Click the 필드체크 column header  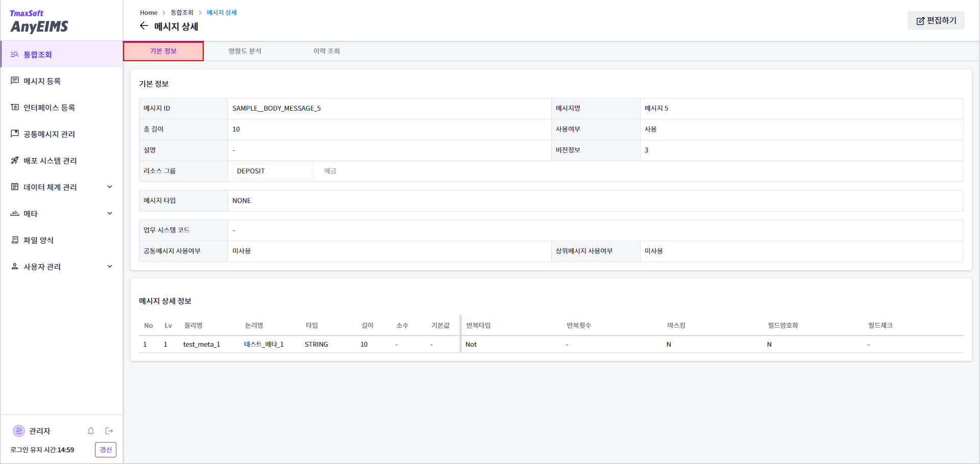coord(880,325)
